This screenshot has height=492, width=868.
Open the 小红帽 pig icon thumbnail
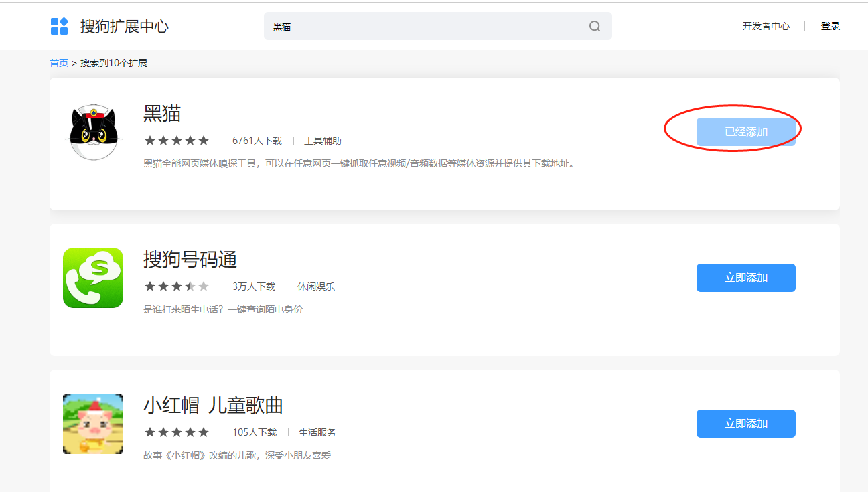(x=93, y=424)
